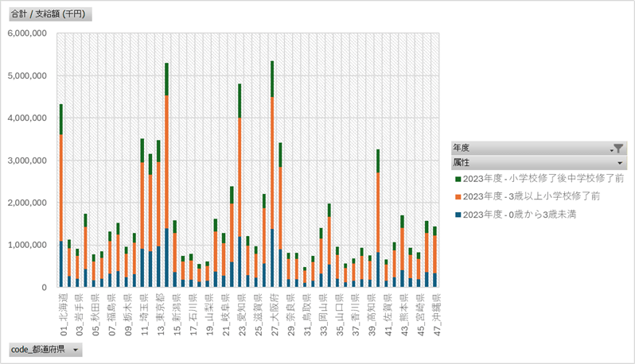Click the 合計 / 支給額 (千円) field button
This screenshot has width=635, height=364.
[49, 14]
